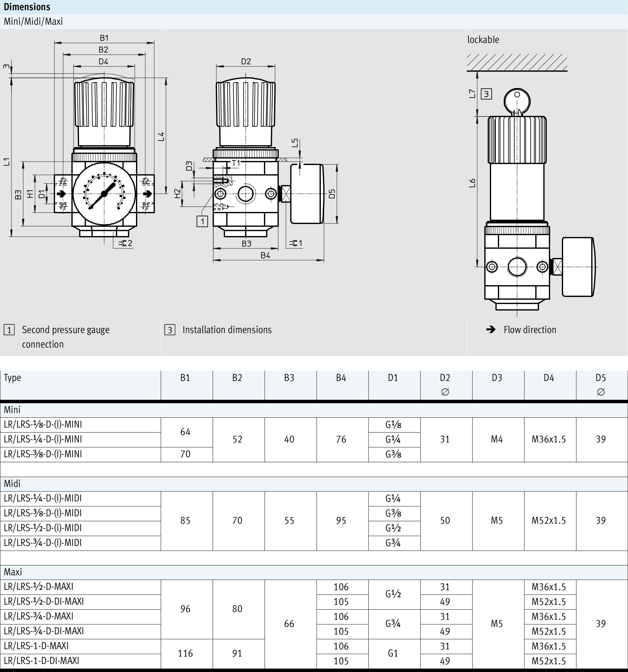
Task: Click the boxed number 1 legend icon
Action: tap(9, 330)
